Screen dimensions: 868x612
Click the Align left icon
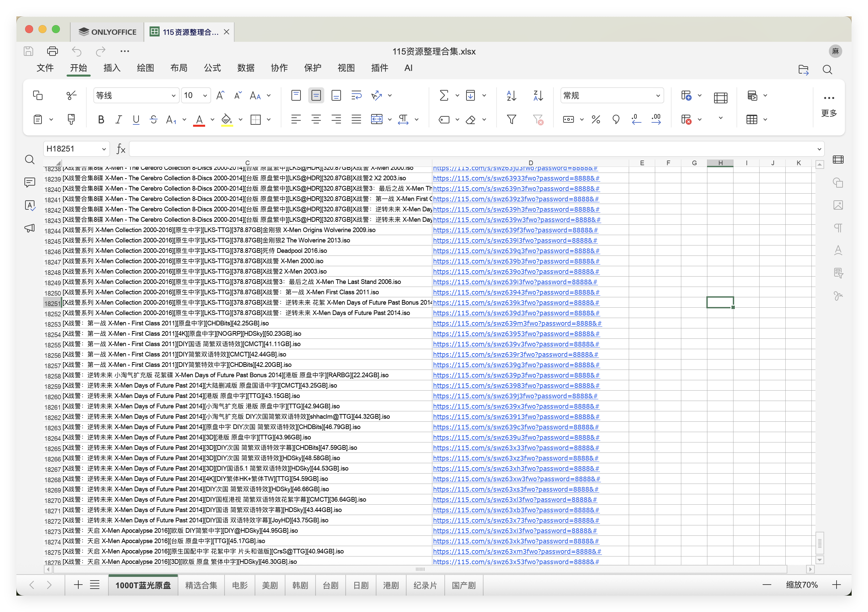pyautogui.click(x=296, y=119)
